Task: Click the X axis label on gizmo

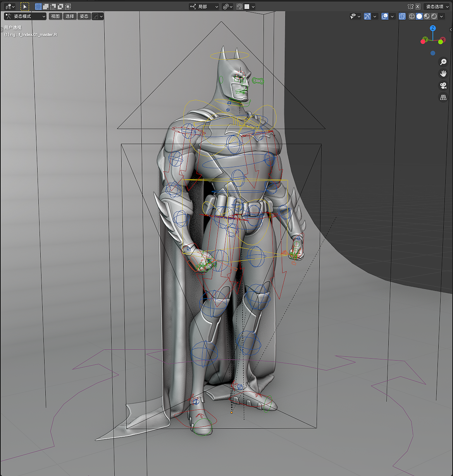Action: pos(443,40)
